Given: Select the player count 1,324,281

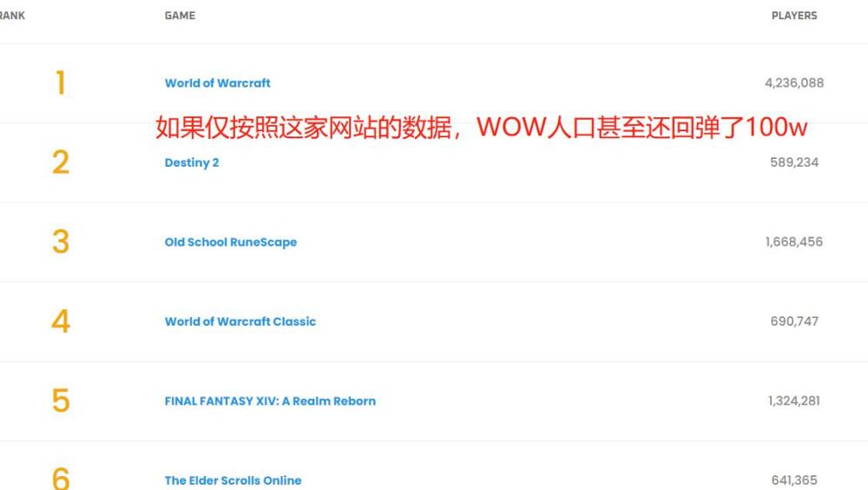Looking at the screenshot, I should click(794, 401).
